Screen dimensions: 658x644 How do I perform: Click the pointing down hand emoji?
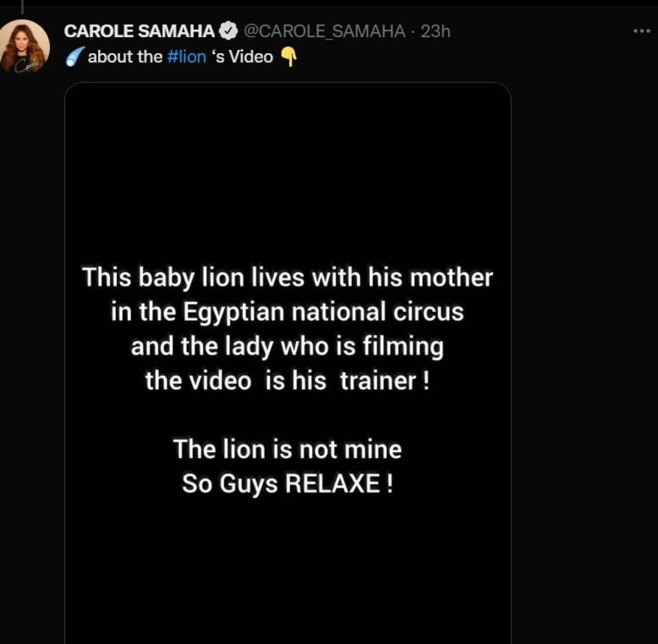pyautogui.click(x=288, y=56)
